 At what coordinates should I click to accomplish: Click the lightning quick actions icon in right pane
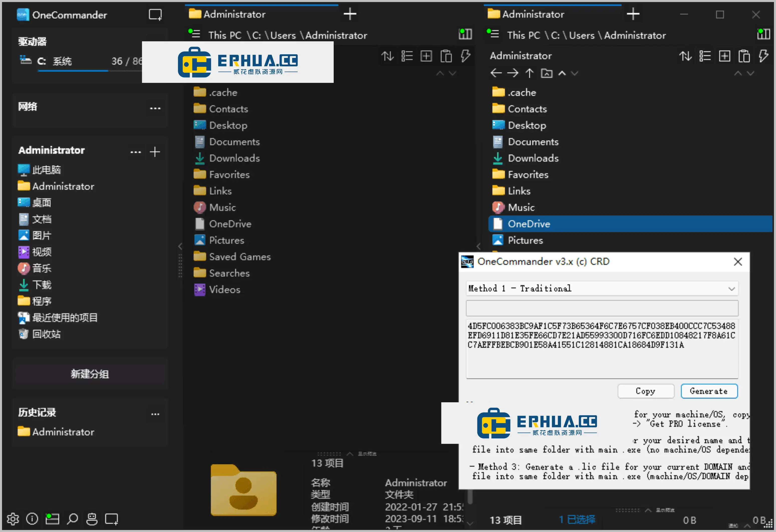763,56
